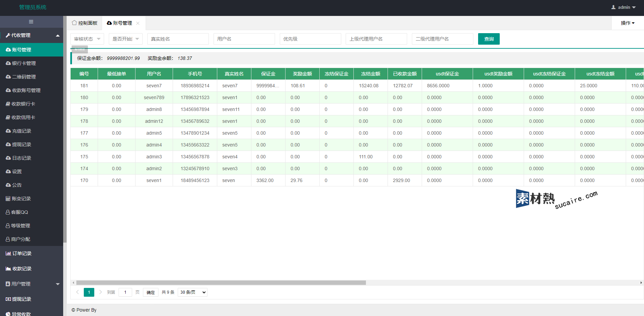
Task: Click cloud icon next to 日志记录
Action: 8,158
